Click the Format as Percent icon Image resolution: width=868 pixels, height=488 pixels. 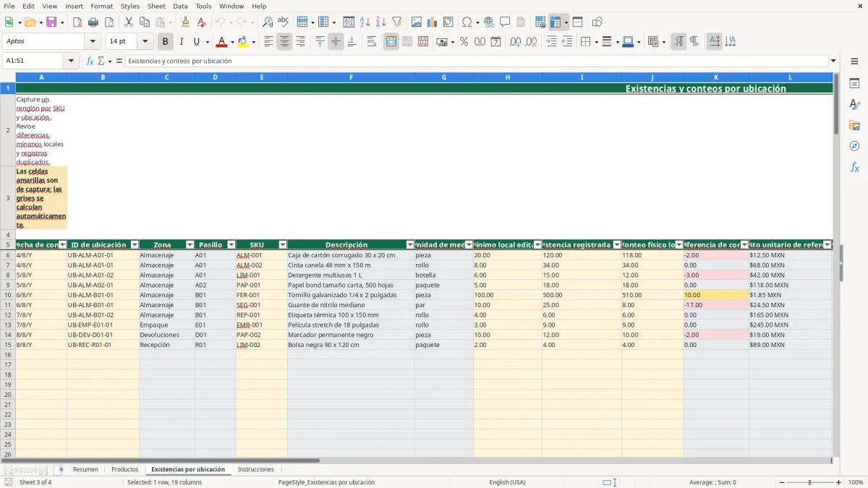click(x=464, y=42)
